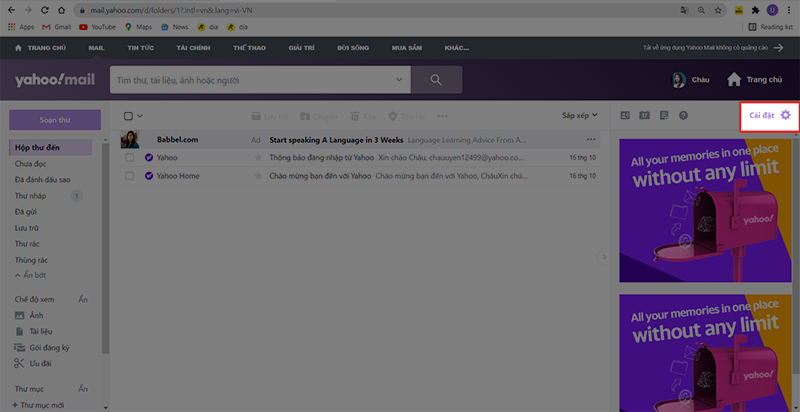This screenshot has width=800, height=412.
Task: Bookmark page with star icon
Action: (x=718, y=10)
